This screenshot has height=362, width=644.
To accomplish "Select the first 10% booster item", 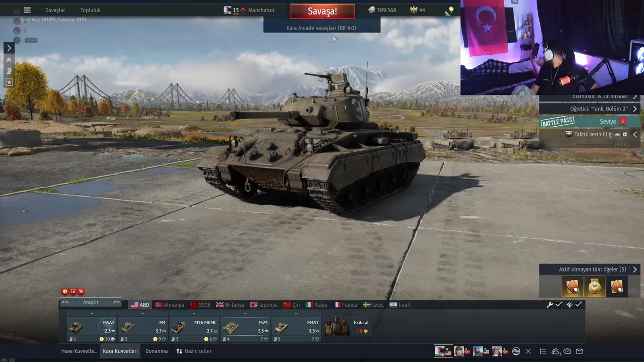I will [x=573, y=287].
